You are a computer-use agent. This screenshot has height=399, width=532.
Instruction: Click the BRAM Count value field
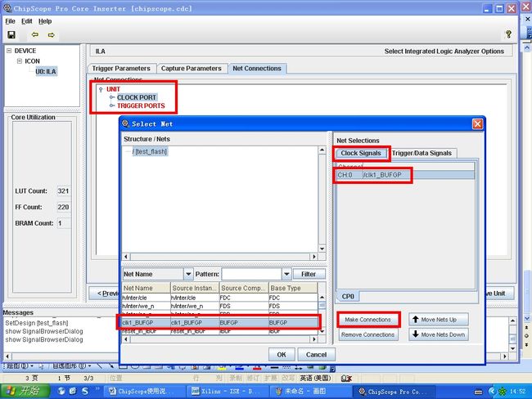pyautogui.click(x=64, y=223)
